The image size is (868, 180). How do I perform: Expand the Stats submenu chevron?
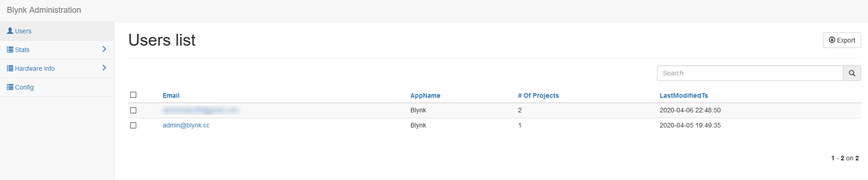pos(104,49)
